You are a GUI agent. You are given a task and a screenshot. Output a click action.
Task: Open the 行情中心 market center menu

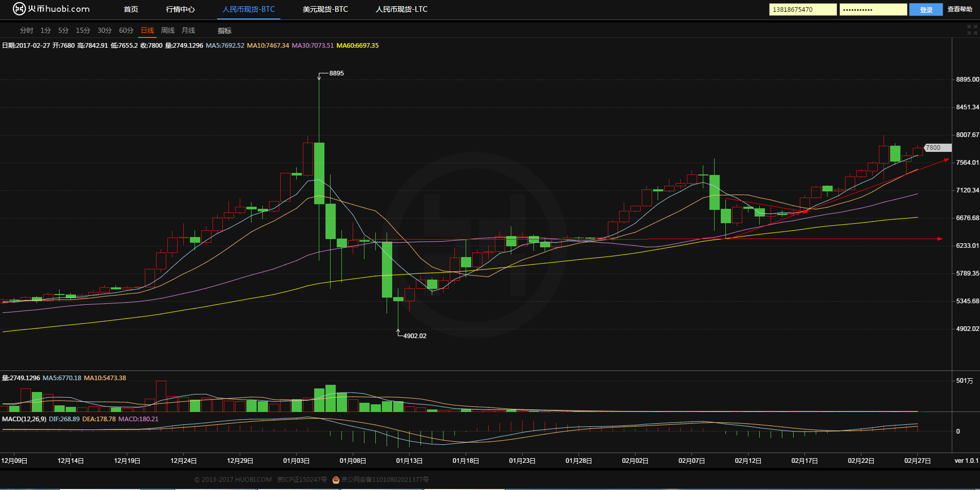click(180, 9)
